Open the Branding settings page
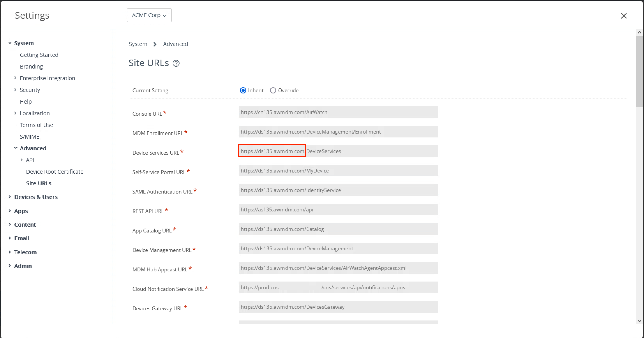The height and width of the screenshot is (338, 644). tap(31, 66)
